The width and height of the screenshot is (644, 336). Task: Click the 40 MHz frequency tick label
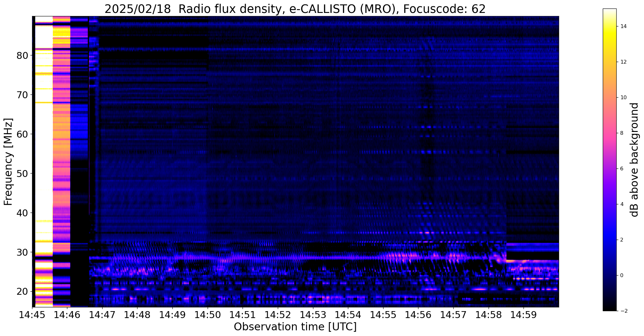pos(22,213)
